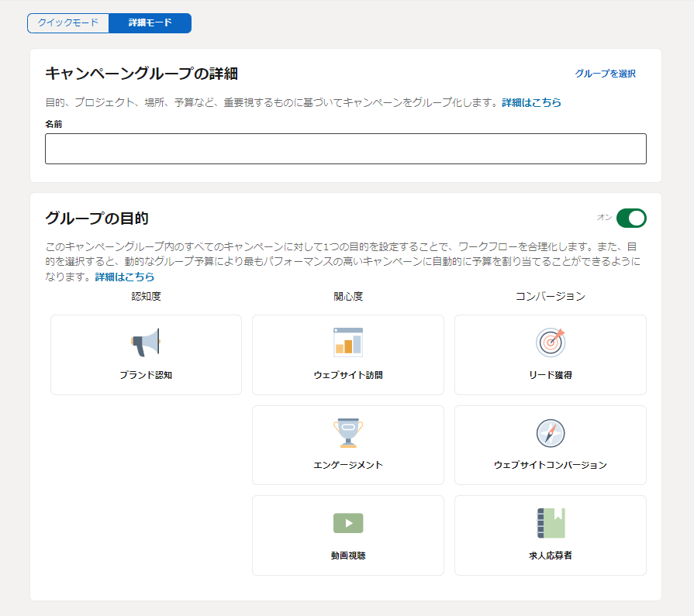Click the trophy icon for エンゲージメント

(348, 433)
